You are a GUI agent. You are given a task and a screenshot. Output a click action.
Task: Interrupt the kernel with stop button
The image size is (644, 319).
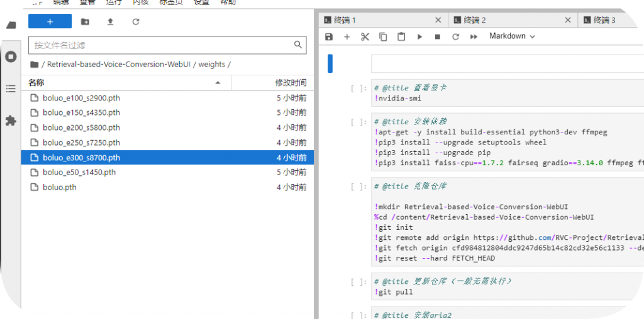[x=438, y=36]
